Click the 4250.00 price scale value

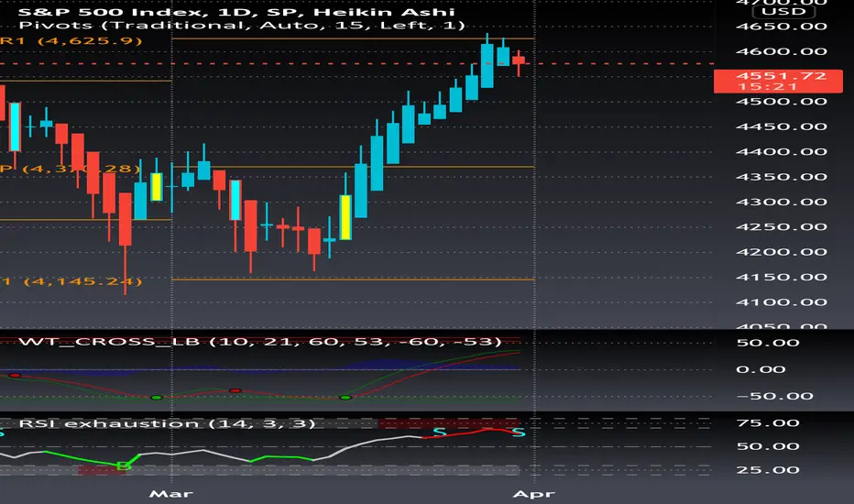point(781,226)
